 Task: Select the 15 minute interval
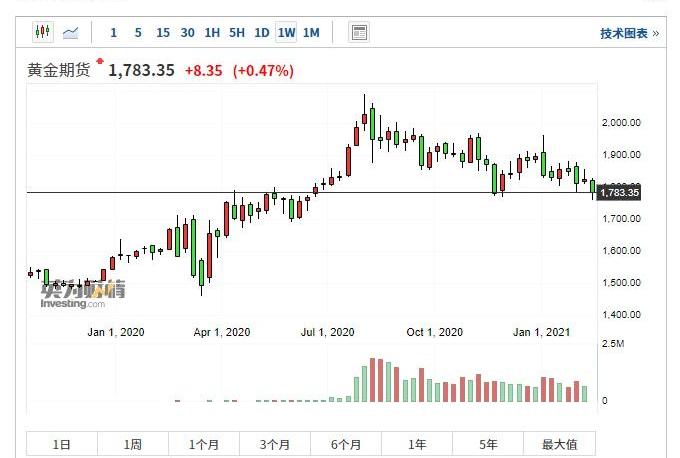coord(163,33)
